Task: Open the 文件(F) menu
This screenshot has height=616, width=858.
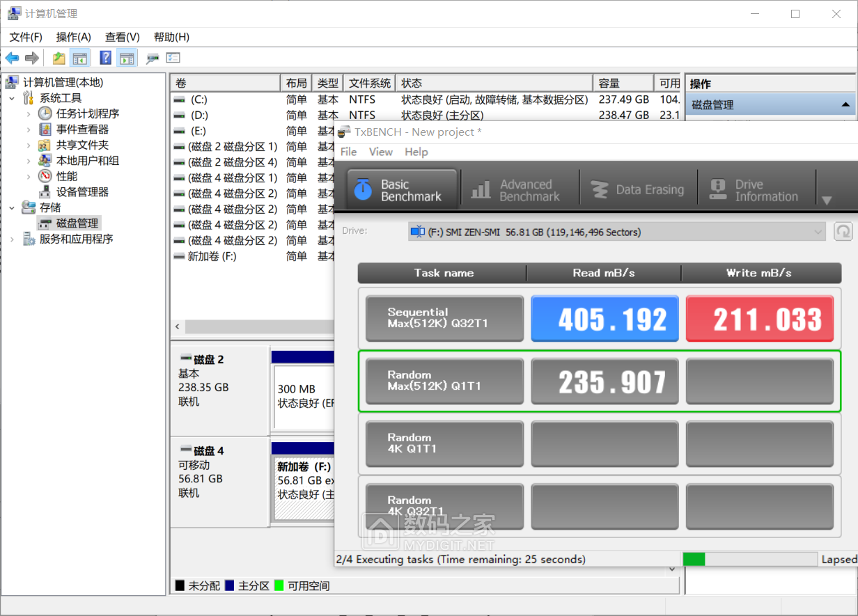Action: point(26,37)
